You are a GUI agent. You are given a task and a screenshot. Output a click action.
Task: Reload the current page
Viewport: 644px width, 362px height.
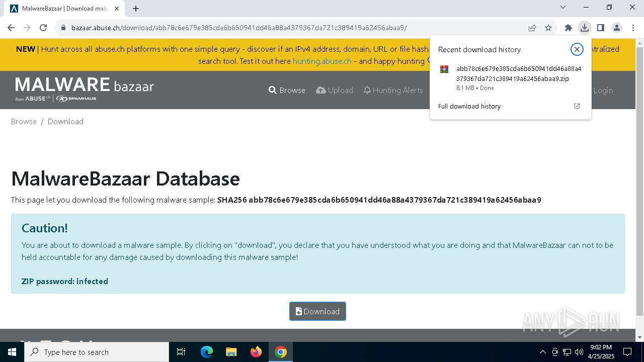tap(43, 28)
